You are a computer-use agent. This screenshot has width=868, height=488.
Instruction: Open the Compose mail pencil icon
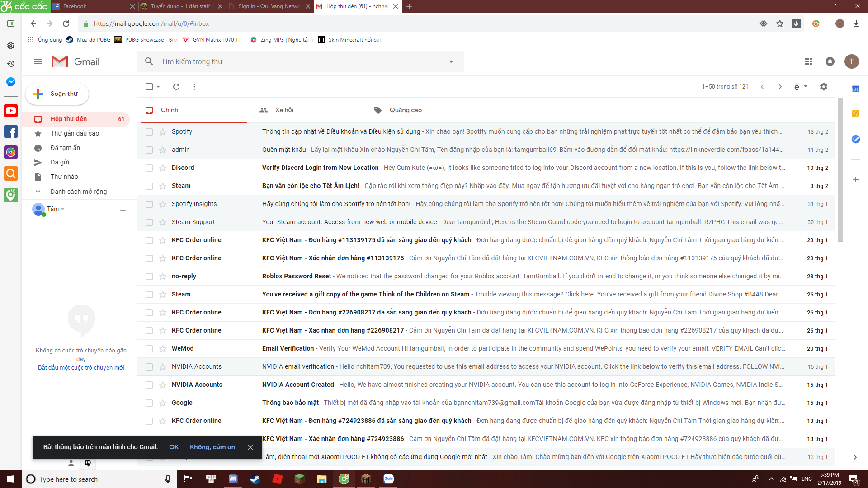tap(38, 94)
